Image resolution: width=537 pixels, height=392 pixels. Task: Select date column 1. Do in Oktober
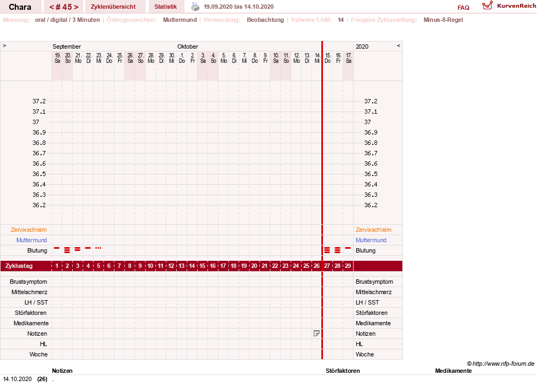[182, 58]
